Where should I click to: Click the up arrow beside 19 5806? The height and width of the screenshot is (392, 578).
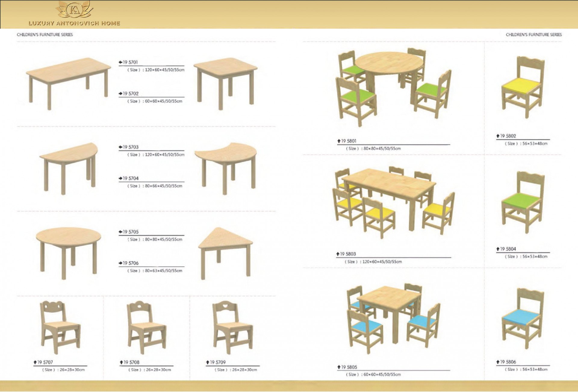(x=498, y=362)
